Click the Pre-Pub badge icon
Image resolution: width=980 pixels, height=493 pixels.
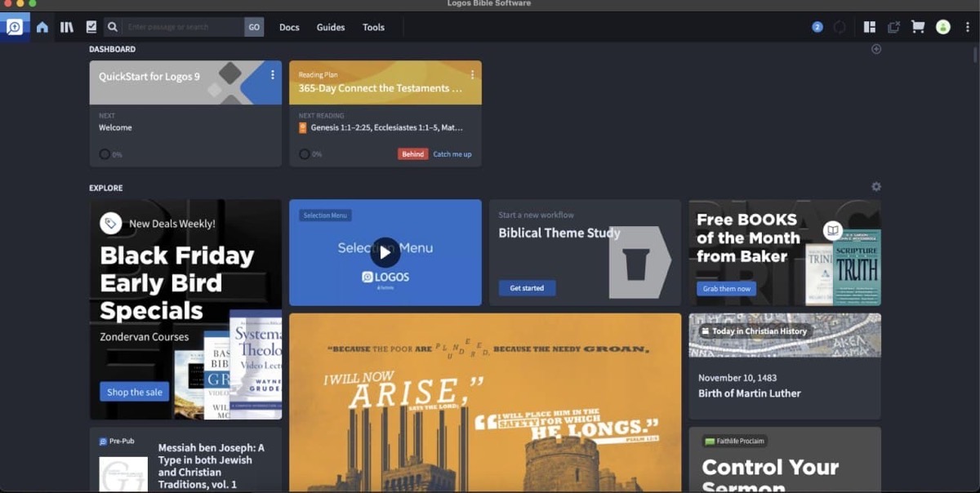pos(103,442)
